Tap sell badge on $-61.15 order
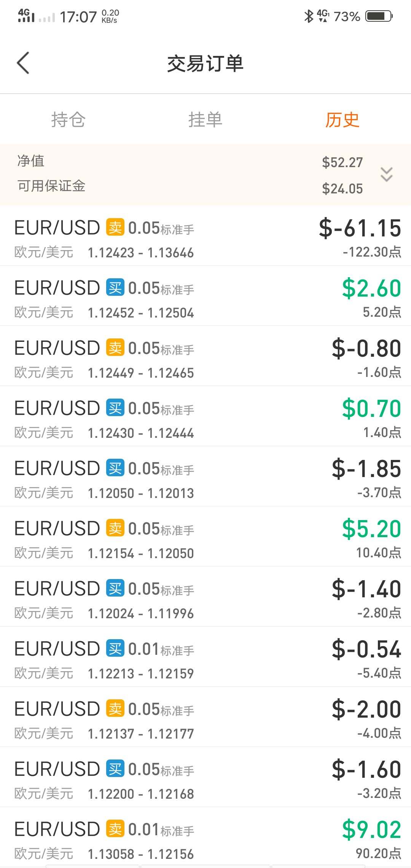The image size is (411, 868). click(x=115, y=228)
